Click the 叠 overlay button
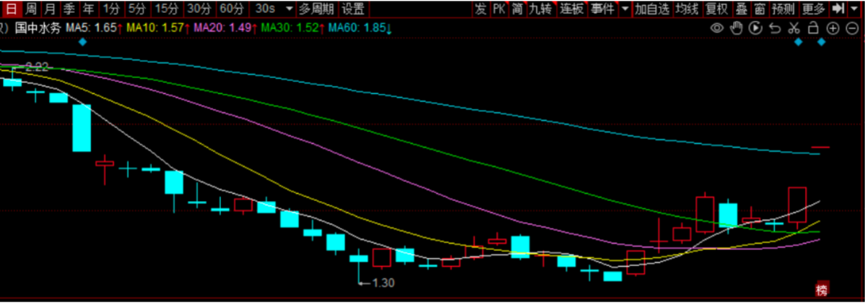The height and width of the screenshot is (303, 868). pyautogui.click(x=742, y=9)
